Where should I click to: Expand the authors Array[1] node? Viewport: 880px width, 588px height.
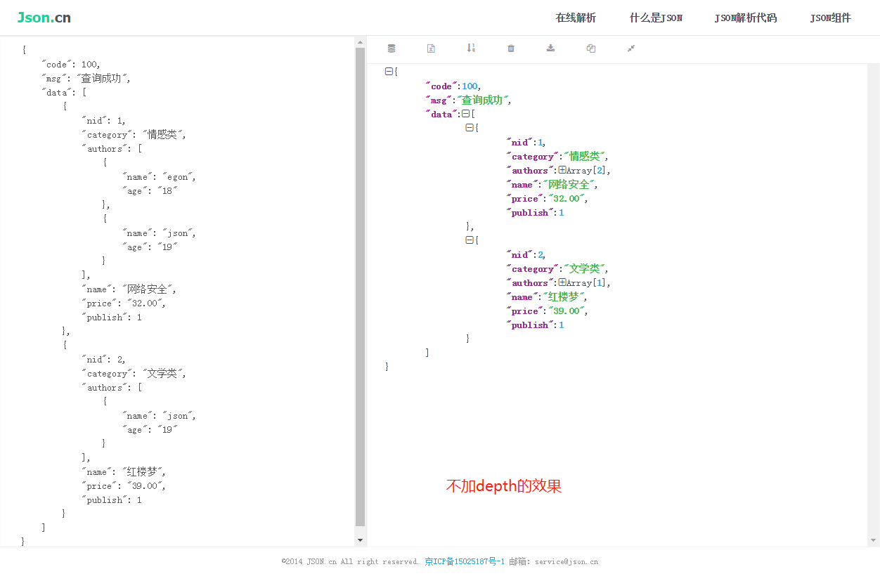562,282
